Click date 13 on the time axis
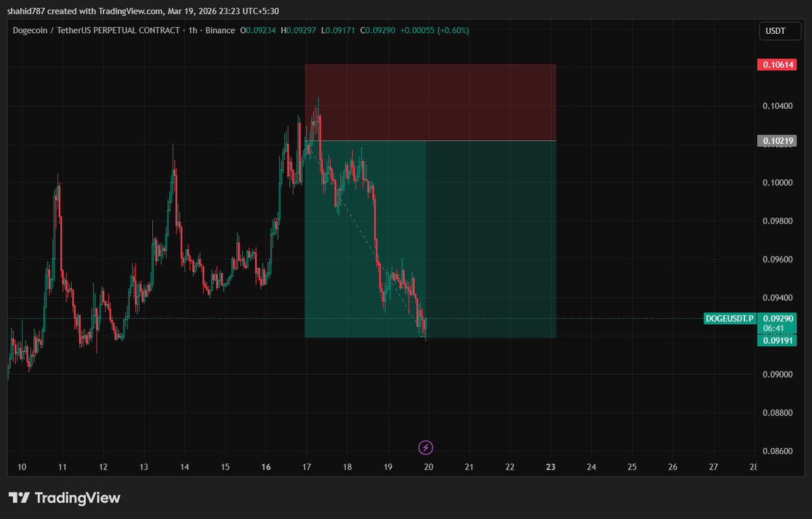The height and width of the screenshot is (519, 812). (x=143, y=467)
